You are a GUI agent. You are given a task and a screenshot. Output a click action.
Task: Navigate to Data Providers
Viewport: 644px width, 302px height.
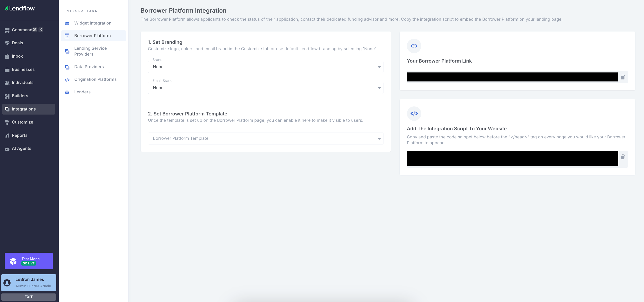point(93,67)
